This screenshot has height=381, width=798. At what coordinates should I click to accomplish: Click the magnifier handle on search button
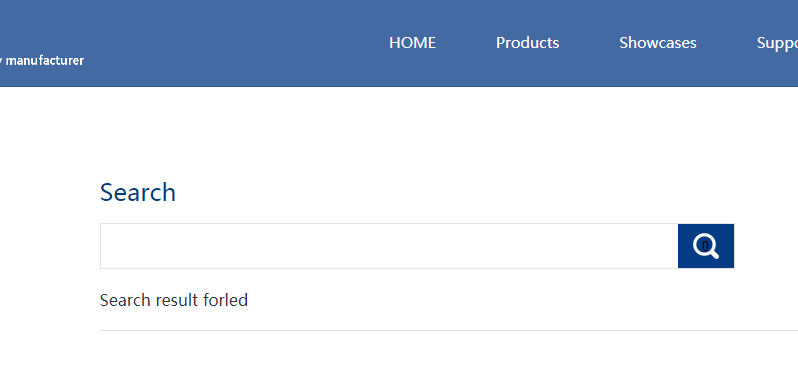point(714,254)
